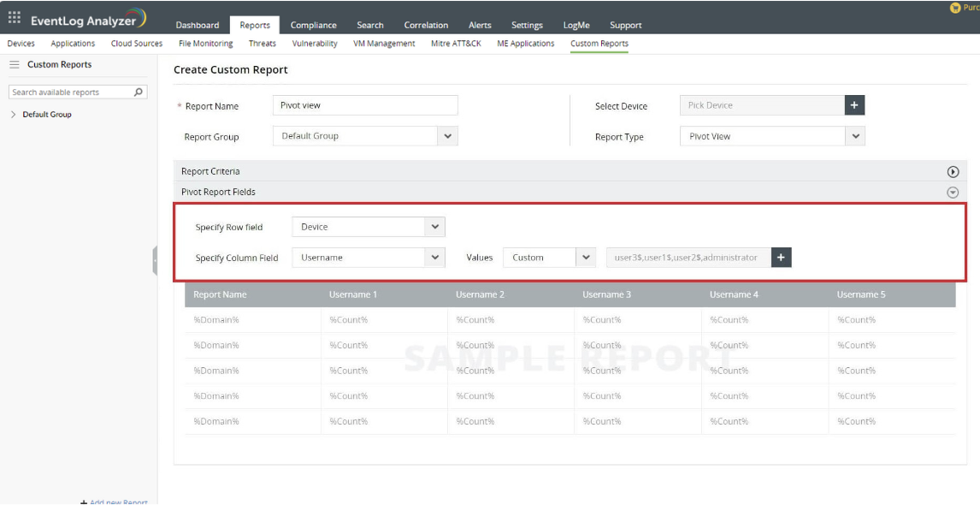Image resolution: width=980 pixels, height=505 pixels.
Task: Open the Values Custom dropdown
Action: coord(586,257)
